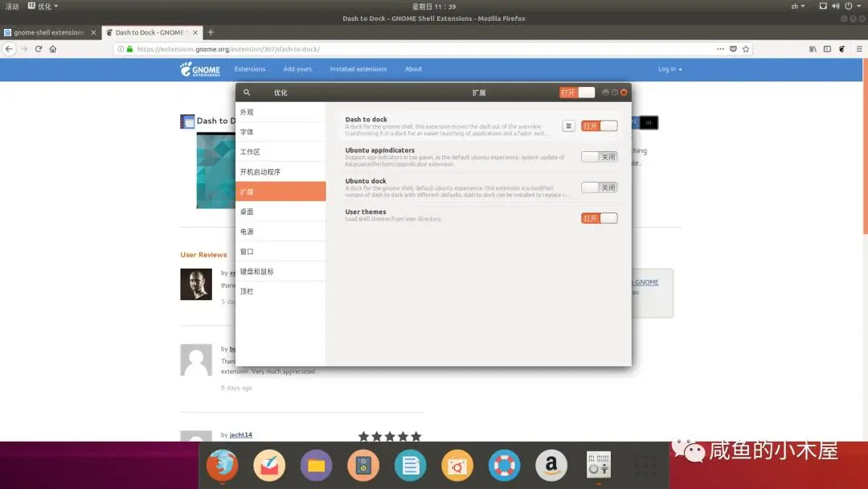Open the About nav link

413,69
